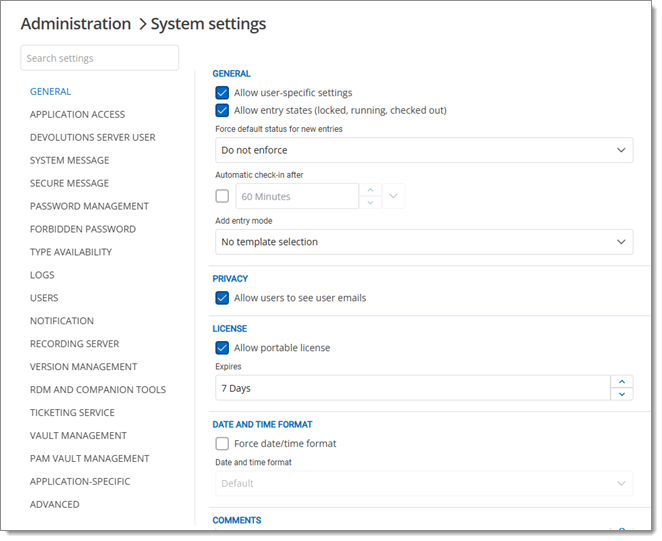Open the Advanced settings category
662x541 pixels.
pyautogui.click(x=54, y=504)
